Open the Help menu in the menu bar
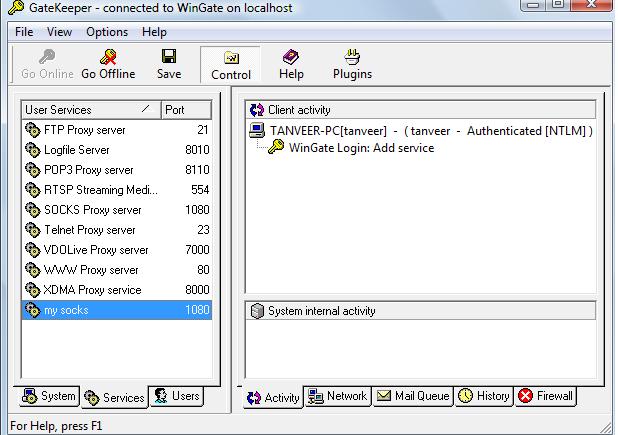Screen dimensions: 618x435 click(x=154, y=32)
